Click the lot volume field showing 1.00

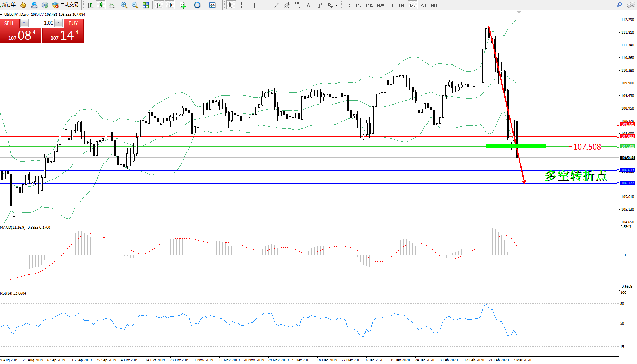41,23
